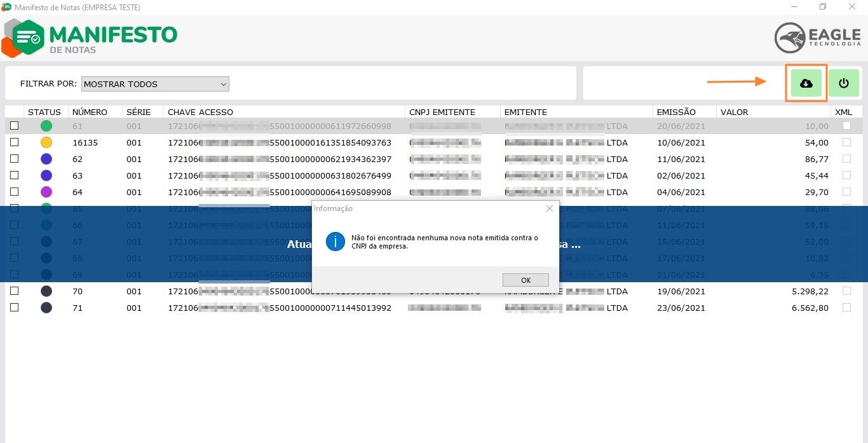Click the blue information icon in dialog
The height and width of the screenshot is (443, 868).
335,242
